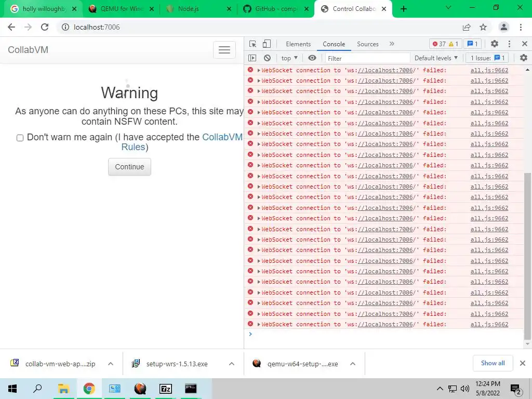Go forward in browser history
The height and width of the screenshot is (399, 532).
pyautogui.click(x=28, y=27)
